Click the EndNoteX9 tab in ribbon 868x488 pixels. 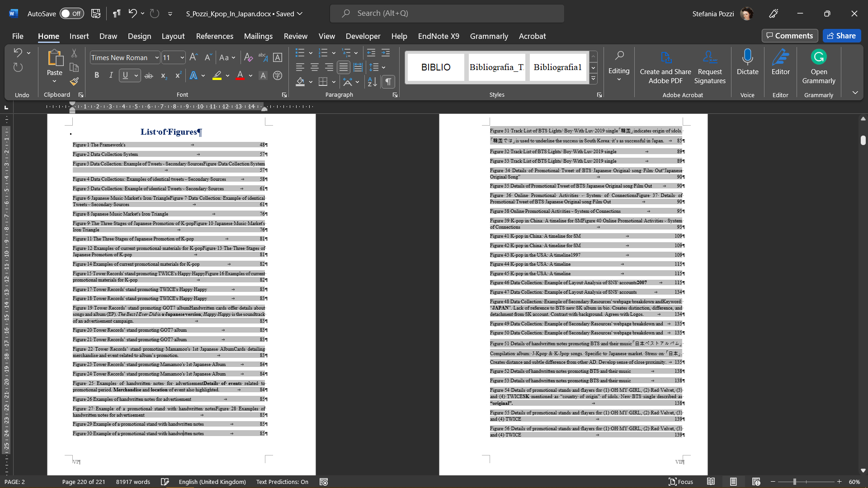coord(439,36)
